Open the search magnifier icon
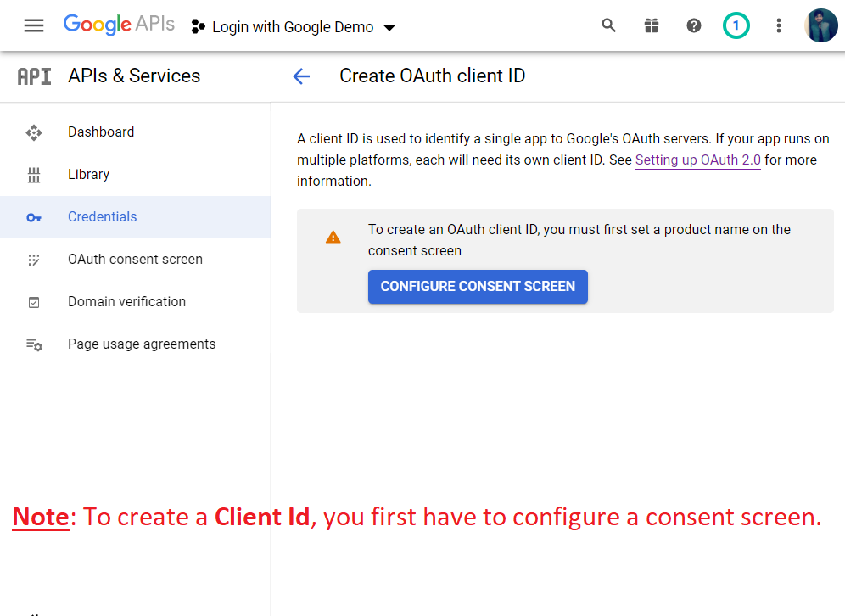This screenshot has height=616, width=845. 608,25
